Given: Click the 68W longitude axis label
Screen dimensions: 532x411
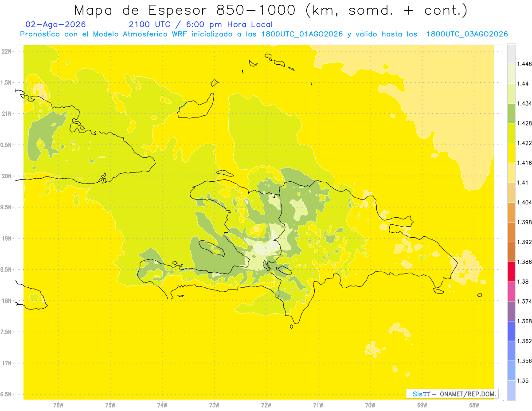Looking at the screenshot, I should tap(474, 406).
